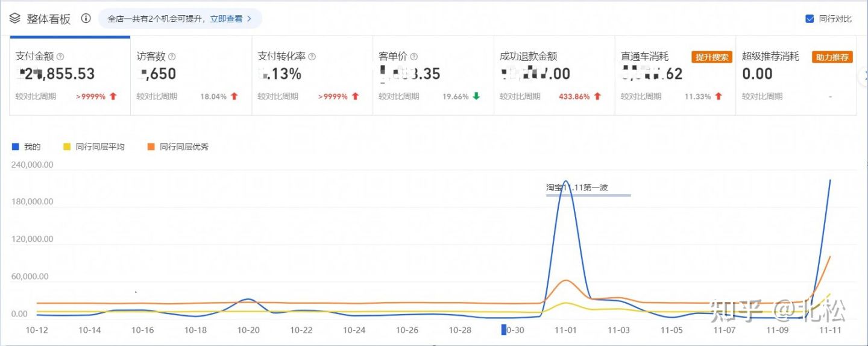Select the 访客数 metric card

tap(191, 75)
